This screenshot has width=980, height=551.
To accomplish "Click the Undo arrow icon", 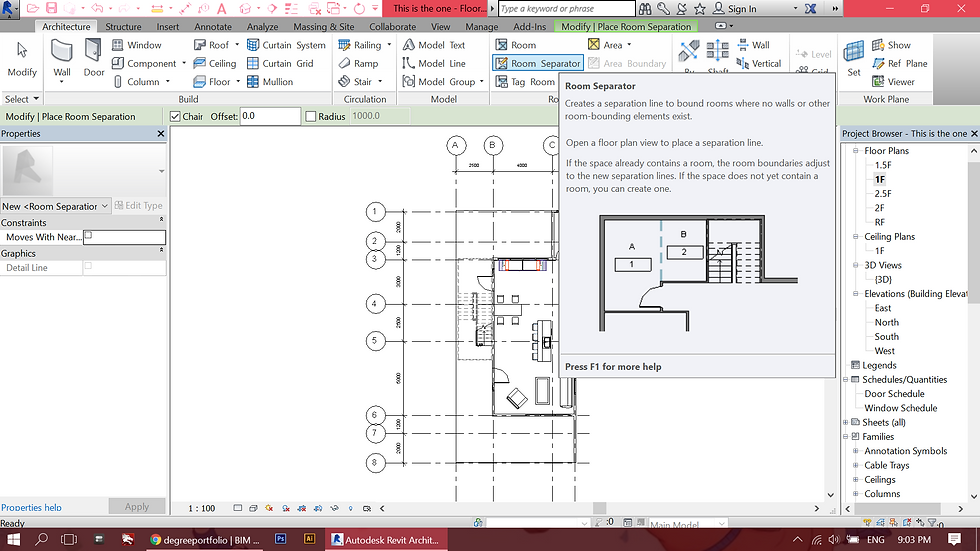I will [96, 9].
